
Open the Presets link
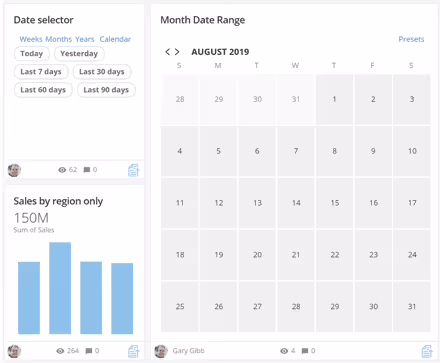click(x=411, y=39)
